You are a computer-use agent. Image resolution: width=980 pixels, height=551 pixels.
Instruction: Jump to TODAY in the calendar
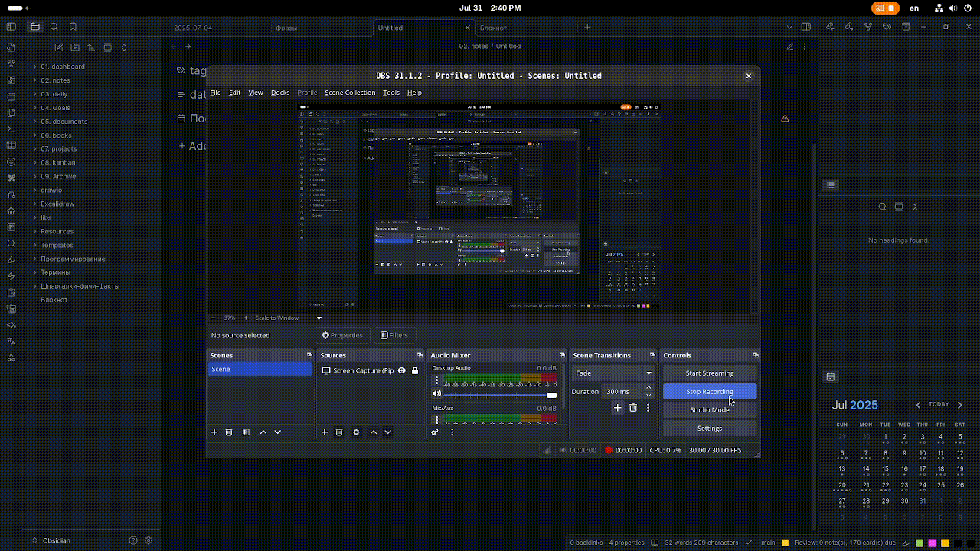[939, 404]
